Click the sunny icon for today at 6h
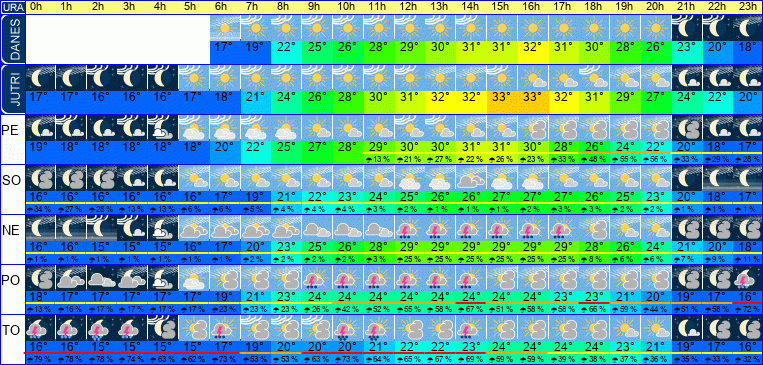Viewport: 763px width, 365px height. click(225, 28)
